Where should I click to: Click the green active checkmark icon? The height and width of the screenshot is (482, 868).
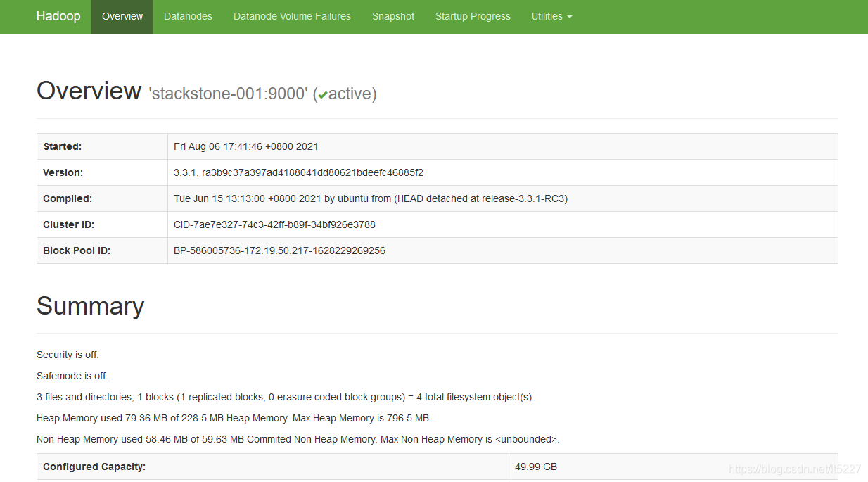point(322,95)
